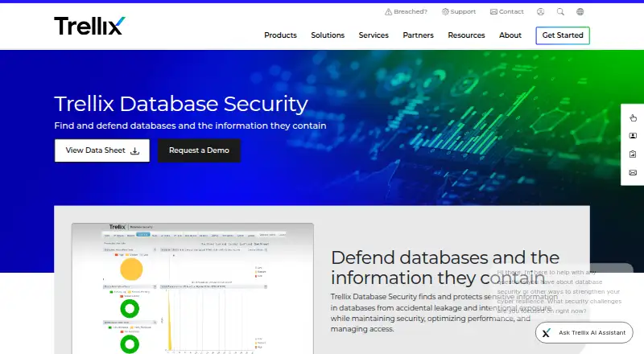644x354 pixels.
Task: Open the Support link
Action: (458, 12)
